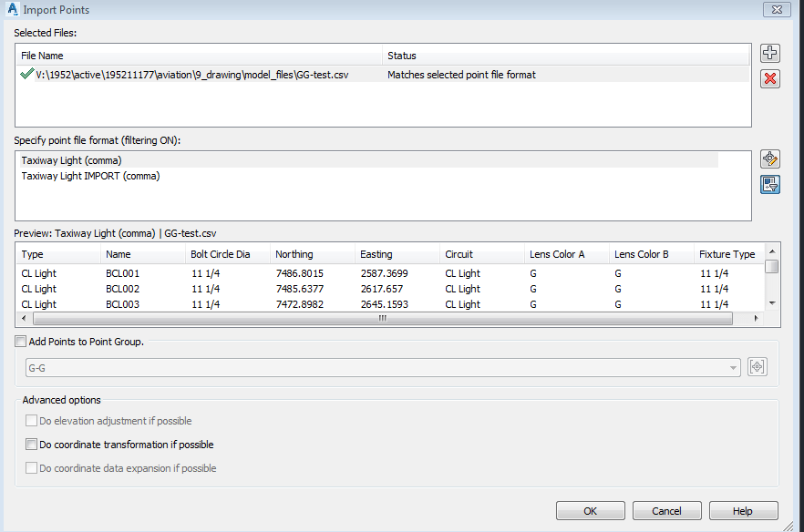Add another point file with the plus icon
This screenshot has height=532, width=804.
(770, 53)
